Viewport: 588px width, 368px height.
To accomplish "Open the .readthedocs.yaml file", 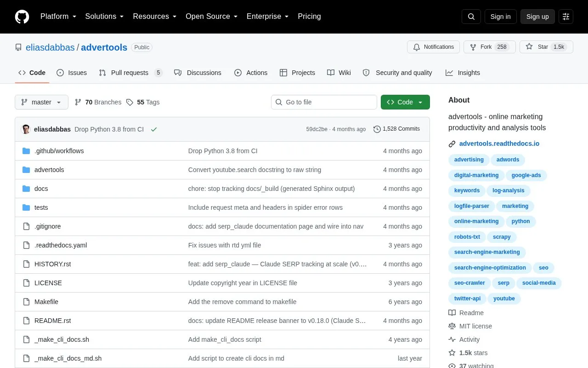I will pyautogui.click(x=61, y=245).
